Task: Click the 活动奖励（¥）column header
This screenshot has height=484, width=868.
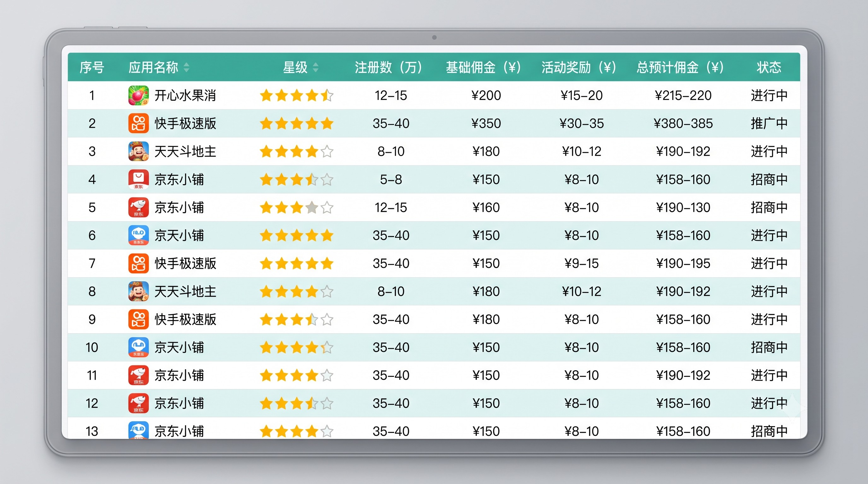Action: 578,67
